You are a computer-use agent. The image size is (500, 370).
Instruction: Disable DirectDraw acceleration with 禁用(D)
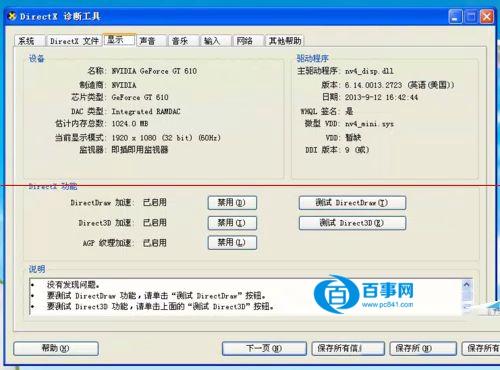pos(232,203)
